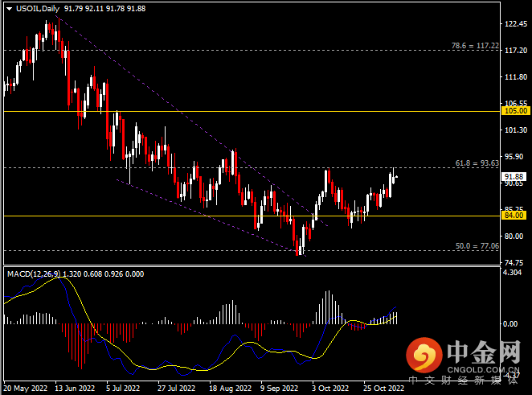Click the 3 Oct 2022 date label

(x=330, y=388)
